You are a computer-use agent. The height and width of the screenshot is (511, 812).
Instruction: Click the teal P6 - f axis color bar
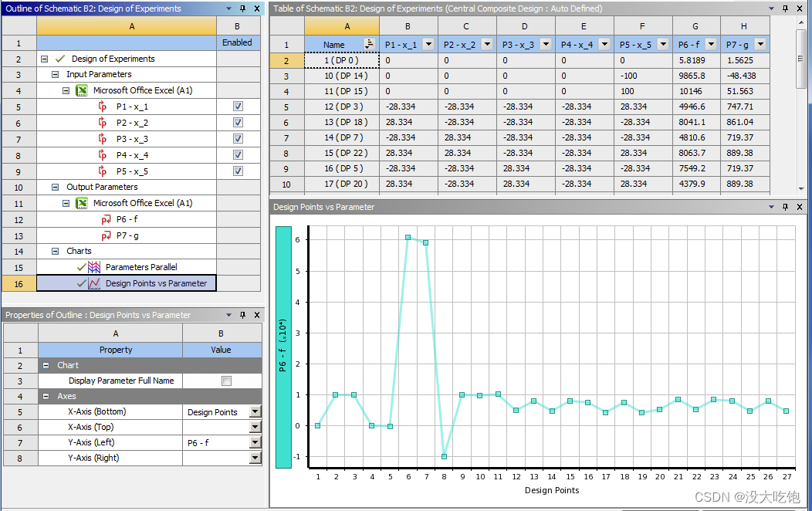pos(283,347)
